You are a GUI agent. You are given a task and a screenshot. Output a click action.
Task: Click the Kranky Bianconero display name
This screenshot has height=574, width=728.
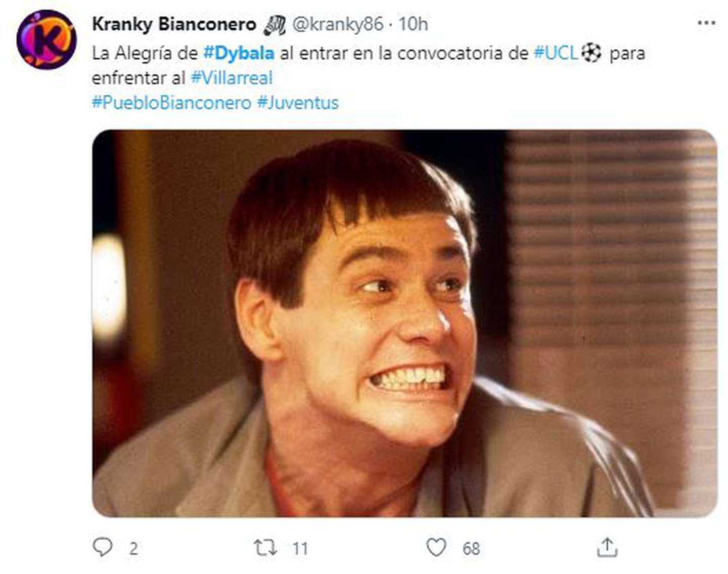point(174,24)
